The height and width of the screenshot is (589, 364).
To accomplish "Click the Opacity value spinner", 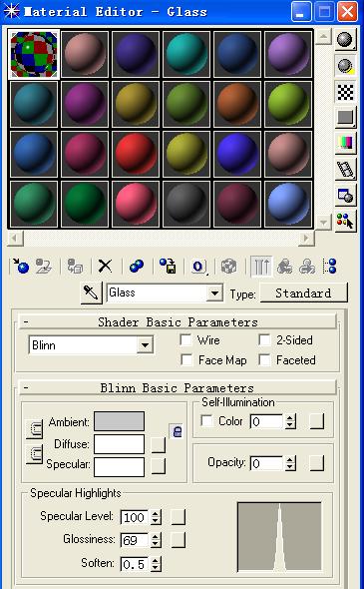I will (x=290, y=463).
